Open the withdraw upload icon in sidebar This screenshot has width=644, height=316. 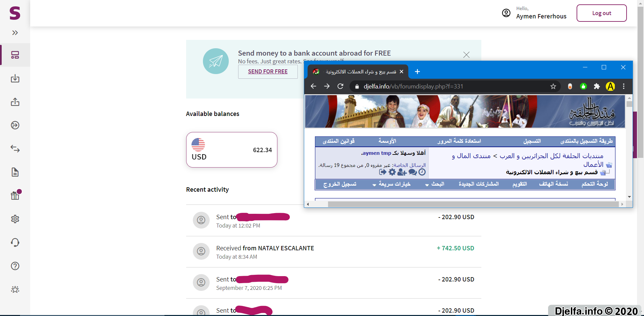tap(15, 102)
